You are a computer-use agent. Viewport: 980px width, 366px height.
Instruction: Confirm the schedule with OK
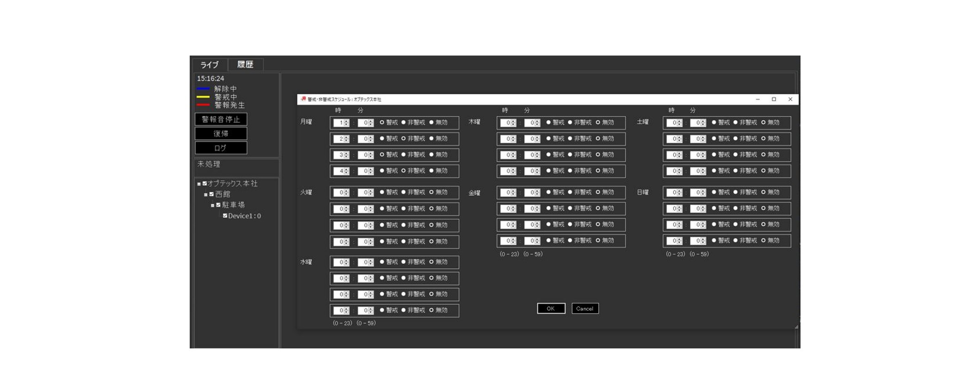pyautogui.click(x=551, y=309)
